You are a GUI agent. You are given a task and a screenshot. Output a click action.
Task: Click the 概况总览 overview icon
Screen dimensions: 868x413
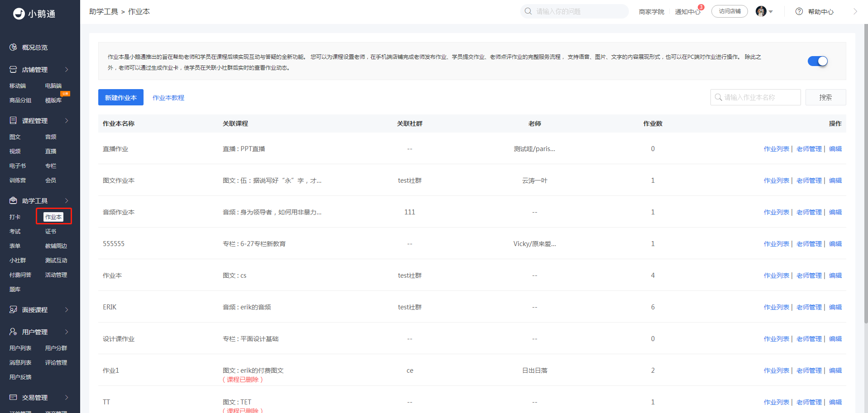[13, 47]
